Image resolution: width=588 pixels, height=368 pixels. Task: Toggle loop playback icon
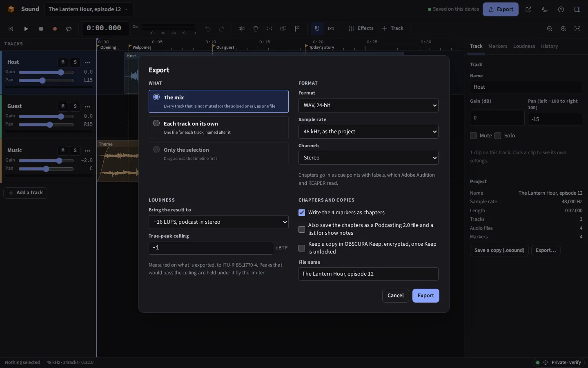click(69, 29)
